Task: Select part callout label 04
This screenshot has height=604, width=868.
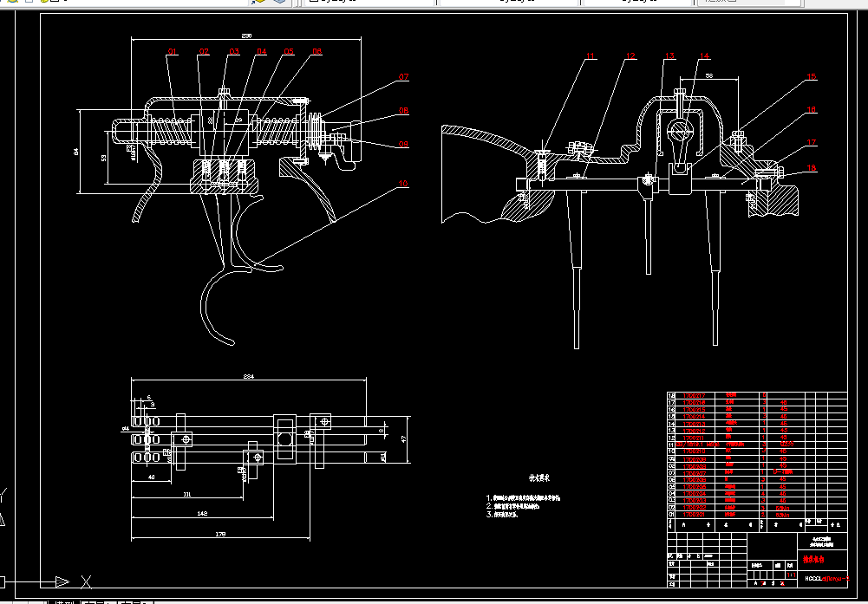Action: point(261,51)
